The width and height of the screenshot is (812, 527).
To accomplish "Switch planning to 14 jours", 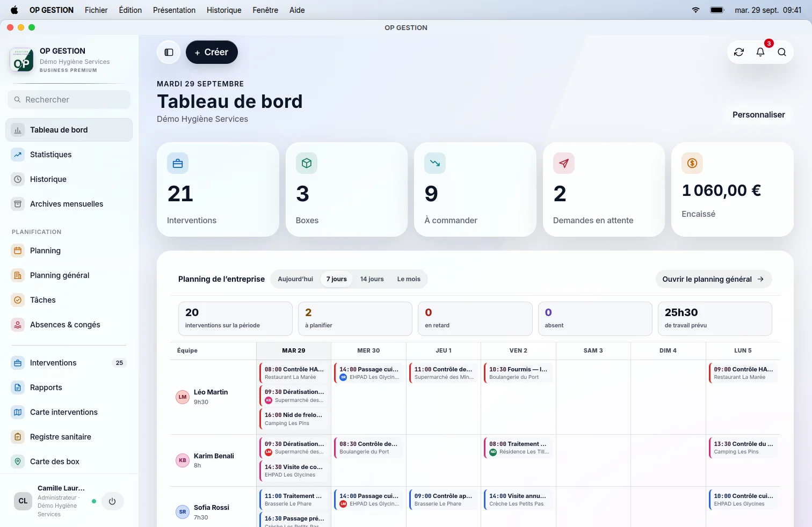I will point(372,279).
